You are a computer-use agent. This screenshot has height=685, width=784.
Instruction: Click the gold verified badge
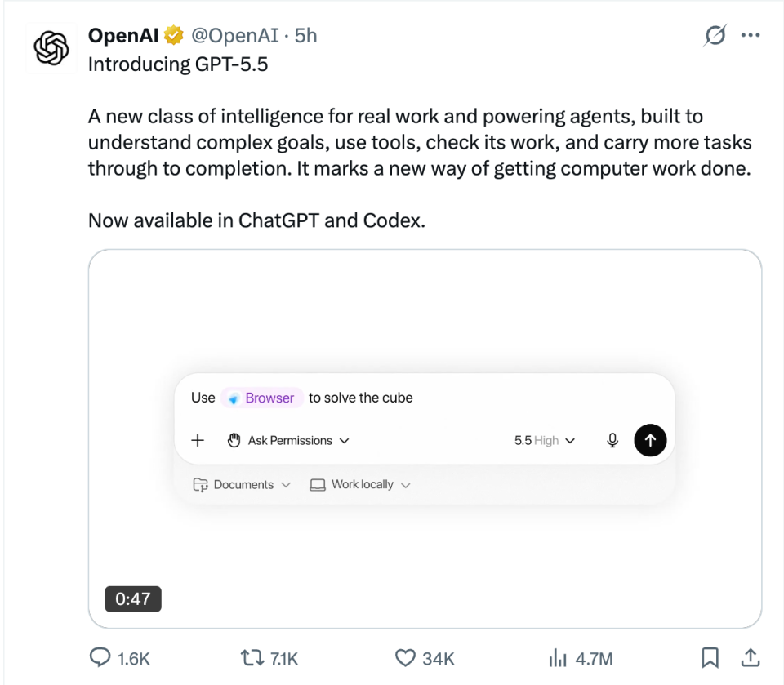tap(173, 36)
